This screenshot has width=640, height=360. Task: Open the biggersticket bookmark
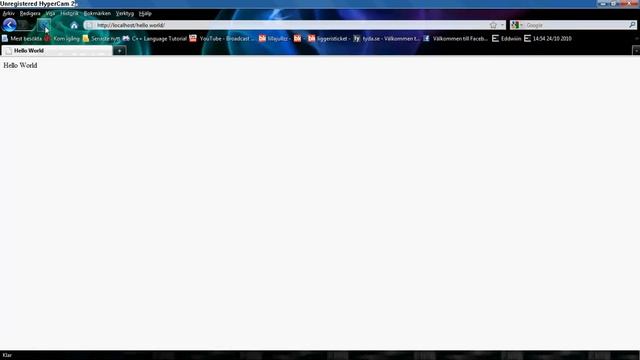point(329,39)
